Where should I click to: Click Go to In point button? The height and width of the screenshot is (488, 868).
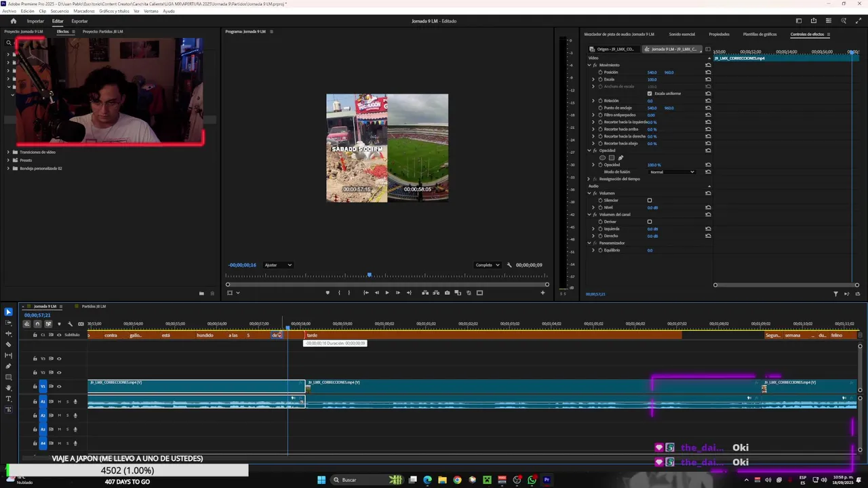[x=366, y=293]
